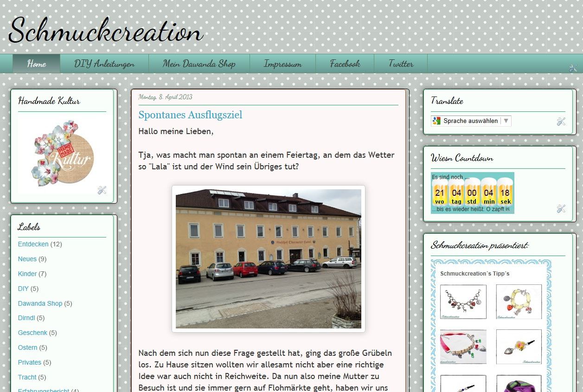
Task: Open the Geschenk label link
Action: [32, 333]
